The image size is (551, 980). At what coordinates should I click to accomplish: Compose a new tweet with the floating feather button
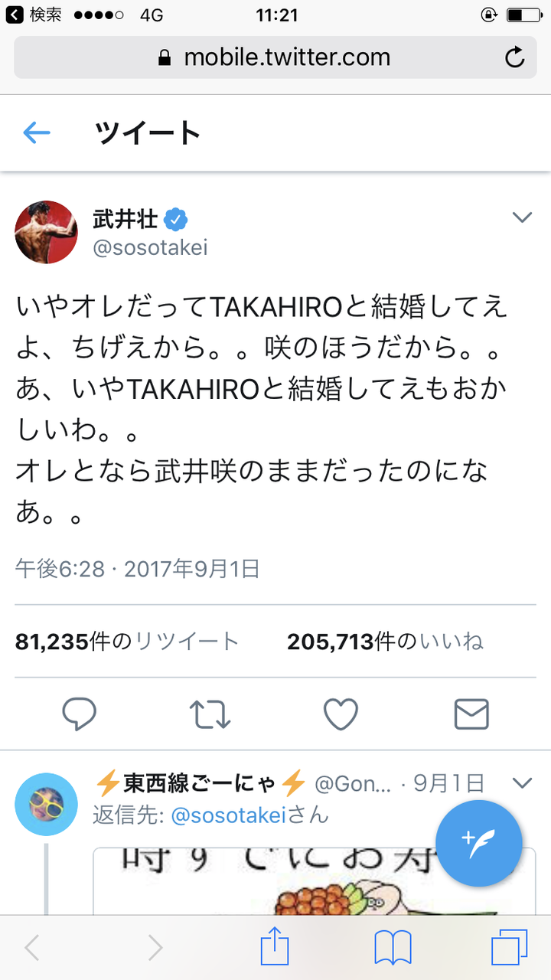(x=479, y=843)
